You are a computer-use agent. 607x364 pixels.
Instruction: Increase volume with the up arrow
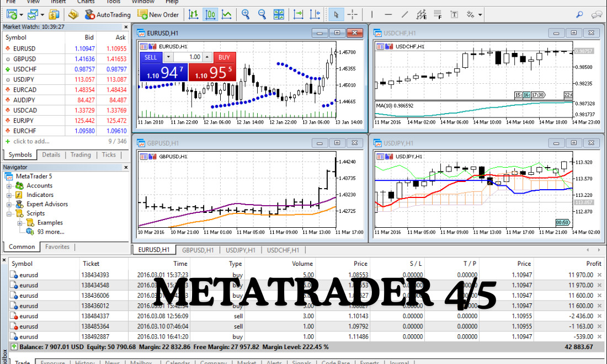[x=207, y=57]
